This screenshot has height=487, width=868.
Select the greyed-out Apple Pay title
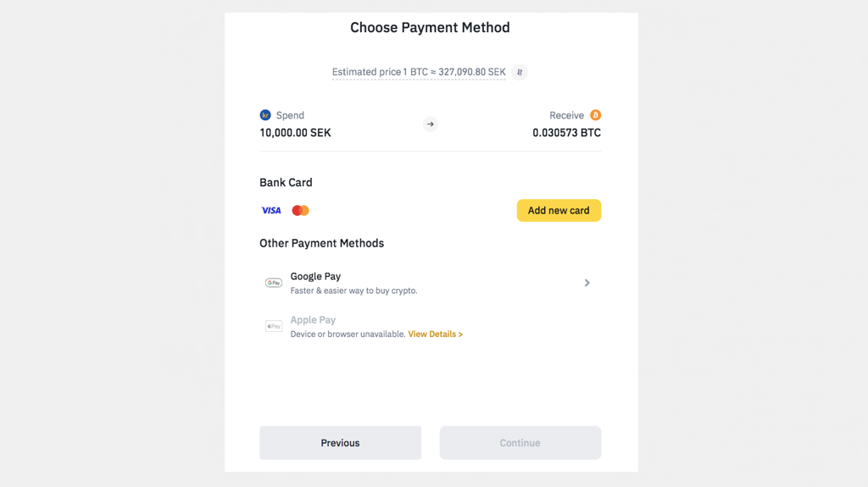pos(313,320)
